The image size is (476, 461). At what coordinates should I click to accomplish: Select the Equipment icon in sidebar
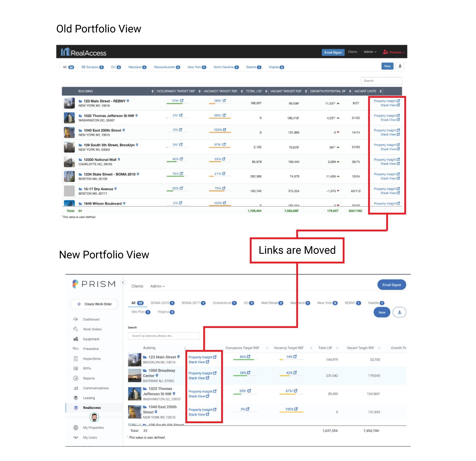(76, 339)
